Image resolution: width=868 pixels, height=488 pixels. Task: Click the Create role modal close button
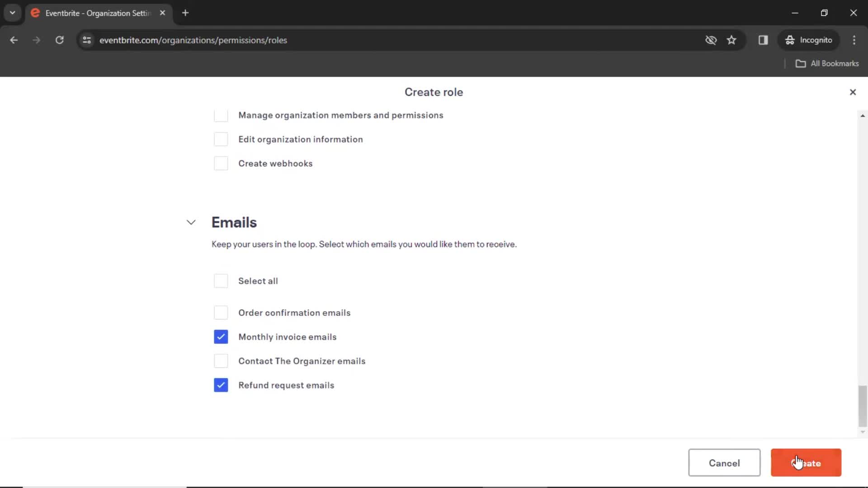[852, 92]
